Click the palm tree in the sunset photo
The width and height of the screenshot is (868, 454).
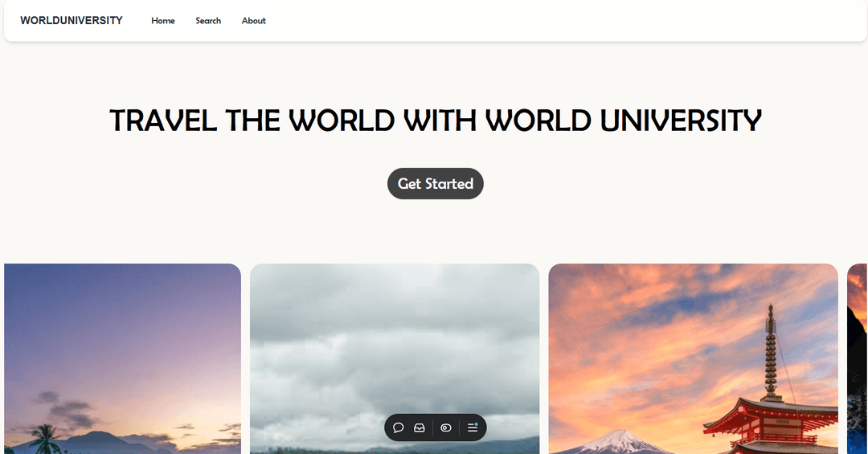point(46,440)
